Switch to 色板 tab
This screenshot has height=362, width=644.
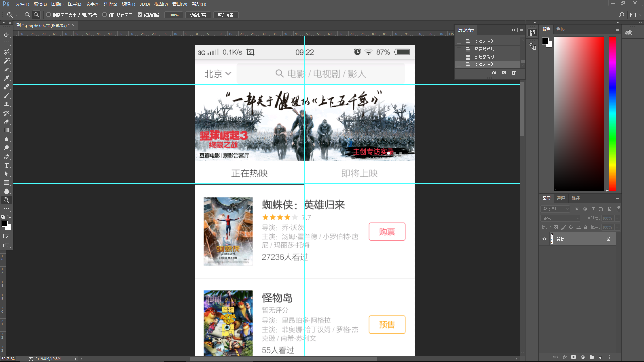tap(560, 29)
